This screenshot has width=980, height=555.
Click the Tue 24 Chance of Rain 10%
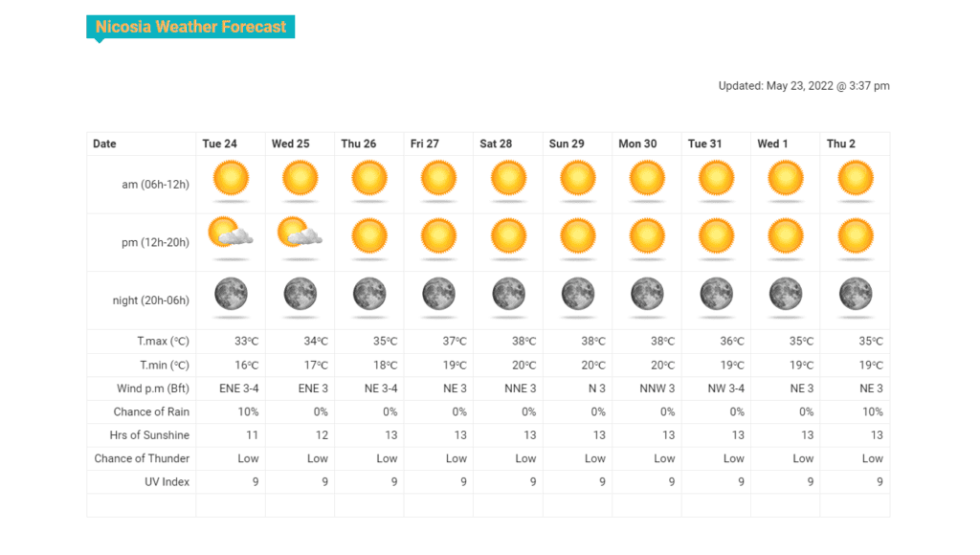[x=248, y=411]
